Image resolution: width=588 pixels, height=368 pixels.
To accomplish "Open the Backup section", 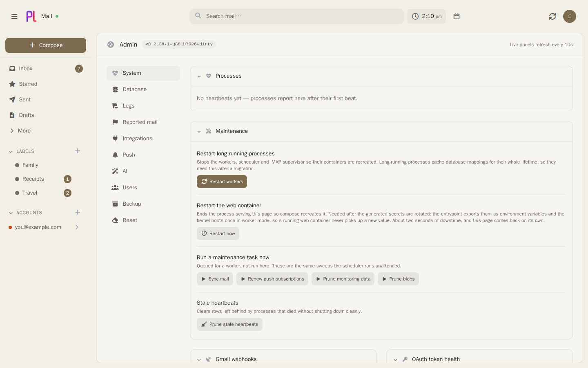I will tap(143, 204).
